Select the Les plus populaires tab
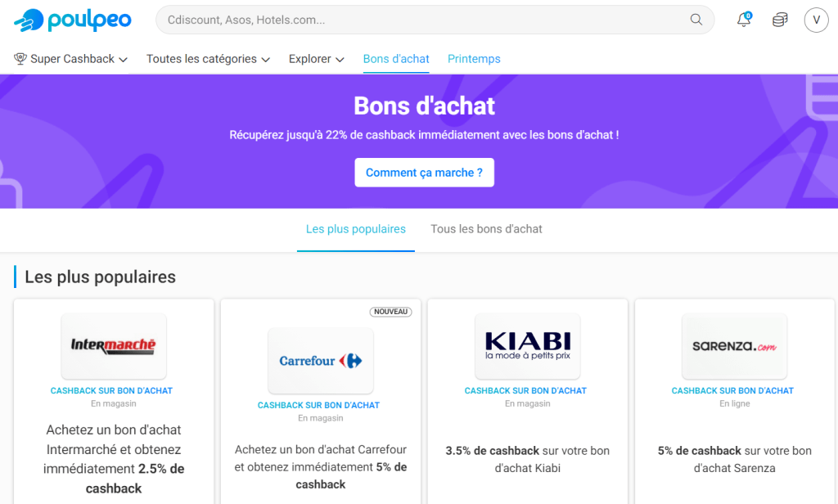The image size is (838, 504). tap(356, 229)
